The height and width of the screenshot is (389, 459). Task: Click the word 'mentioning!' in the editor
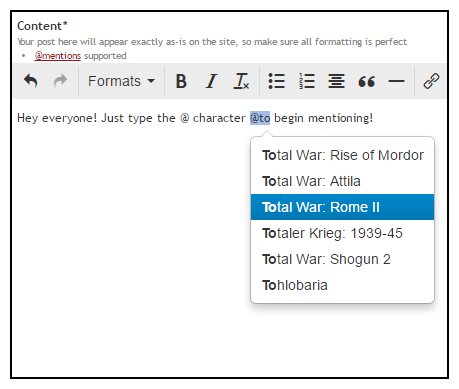(x=340, y=118)
